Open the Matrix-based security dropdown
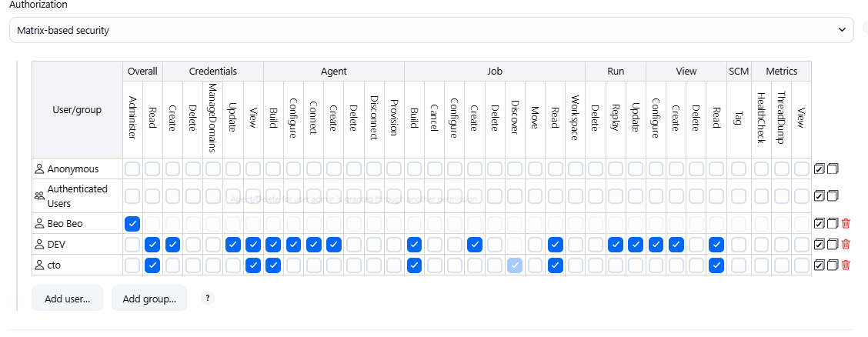The image size is (868, 337). 432,31
